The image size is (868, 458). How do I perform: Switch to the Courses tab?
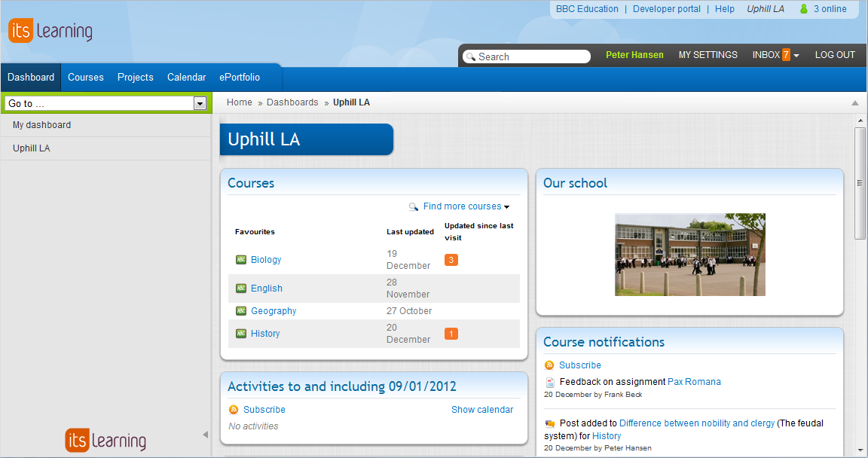pos(86,78)
